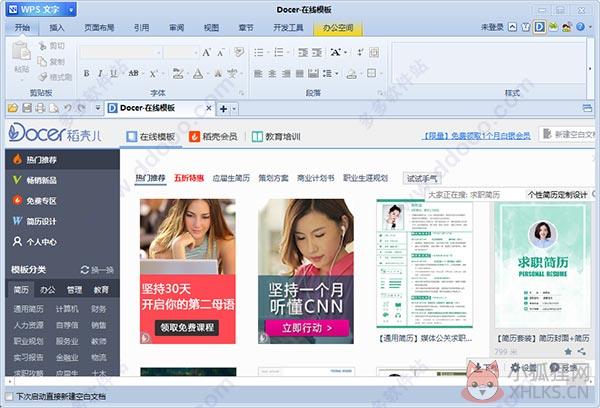600x408 pixels.
Task: Click the 未登录 login link
Action: tap(492, 27)
